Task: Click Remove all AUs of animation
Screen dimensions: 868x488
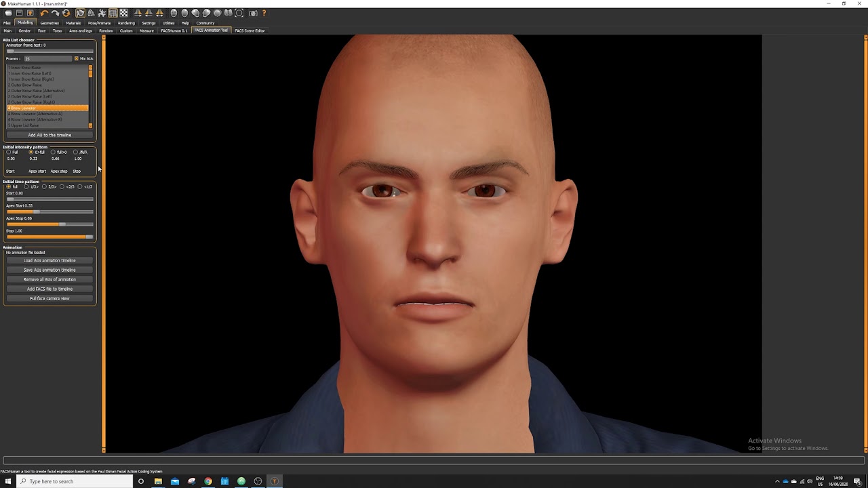Action: click(50, 279)
